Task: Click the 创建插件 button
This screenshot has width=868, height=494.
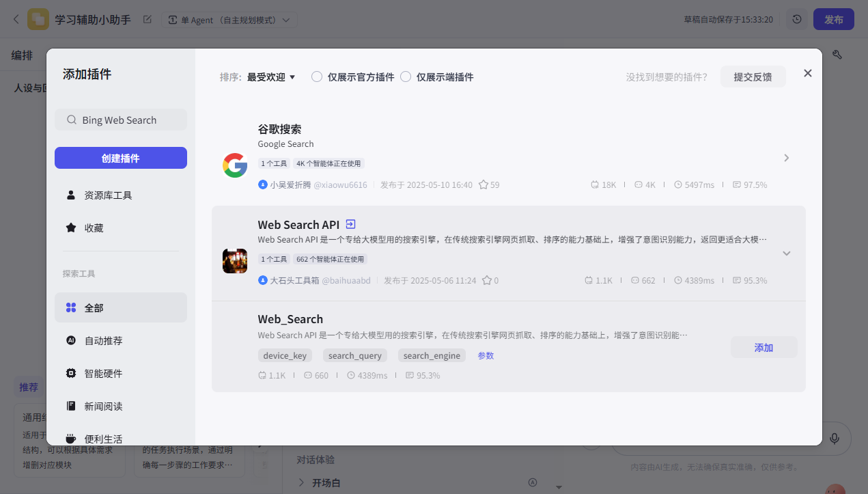Action: [x=120, y=158]
